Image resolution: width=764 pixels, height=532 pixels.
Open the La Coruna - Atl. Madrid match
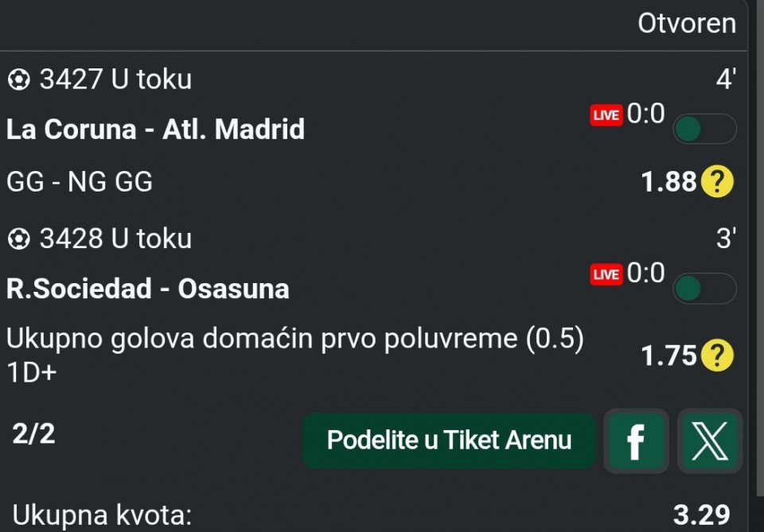point(156,130)
